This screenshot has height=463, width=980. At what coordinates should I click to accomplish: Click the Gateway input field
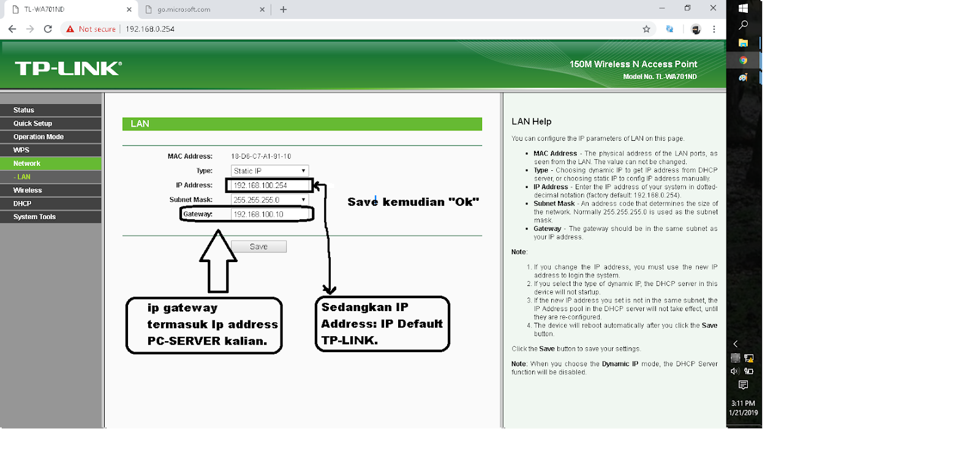click(x=269, y=214)
